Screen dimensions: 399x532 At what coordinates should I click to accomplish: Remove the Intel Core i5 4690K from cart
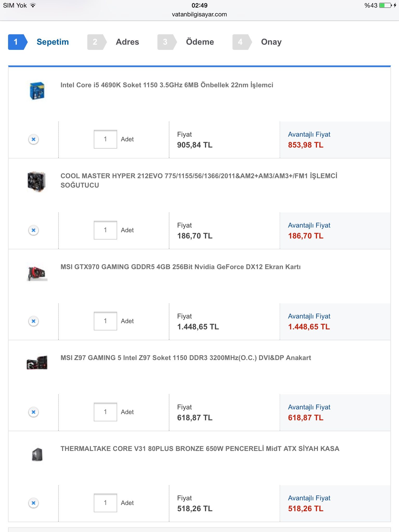(34, 139)
